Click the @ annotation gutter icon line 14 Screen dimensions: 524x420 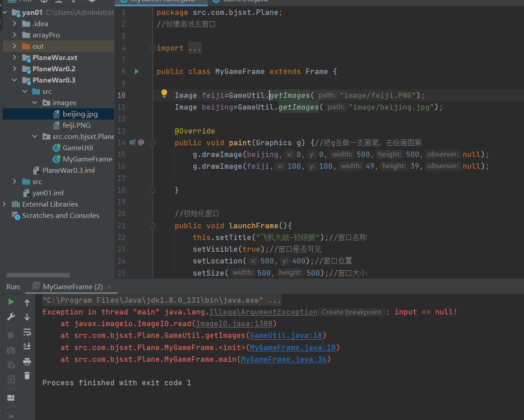point(141,143)
